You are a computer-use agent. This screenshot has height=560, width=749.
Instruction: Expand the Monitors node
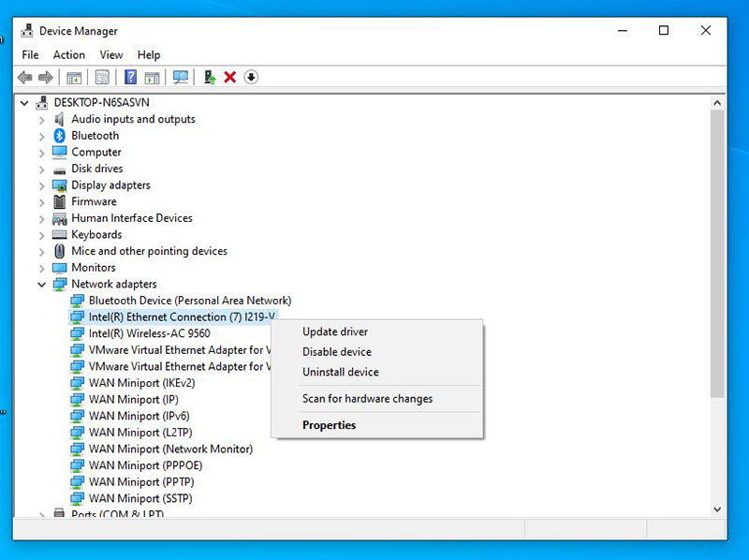click(41, 268)
